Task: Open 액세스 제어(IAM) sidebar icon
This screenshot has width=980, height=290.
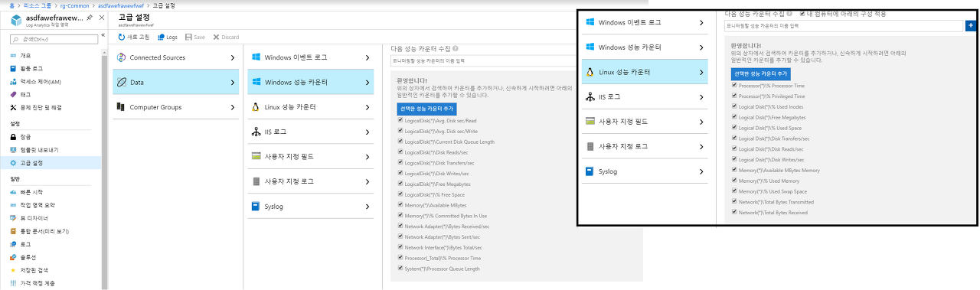Action: tap(14, 81)
